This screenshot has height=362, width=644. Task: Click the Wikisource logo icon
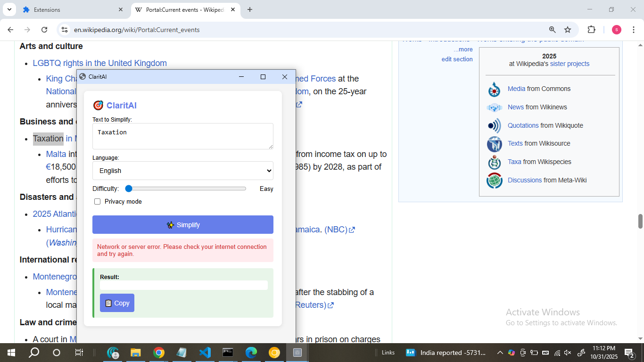click(494, 144)
